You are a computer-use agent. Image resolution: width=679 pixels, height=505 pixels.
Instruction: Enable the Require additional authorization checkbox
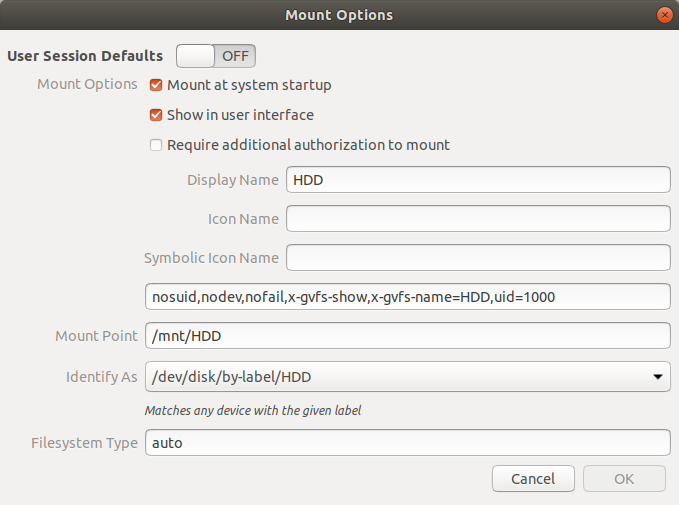coord(156,145)
